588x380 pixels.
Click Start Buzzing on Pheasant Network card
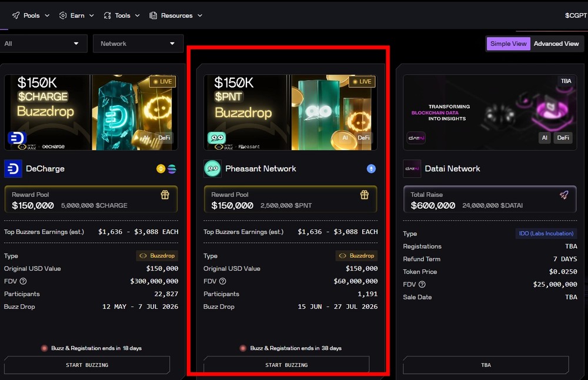pyautogui.click(x=286, y=365)
